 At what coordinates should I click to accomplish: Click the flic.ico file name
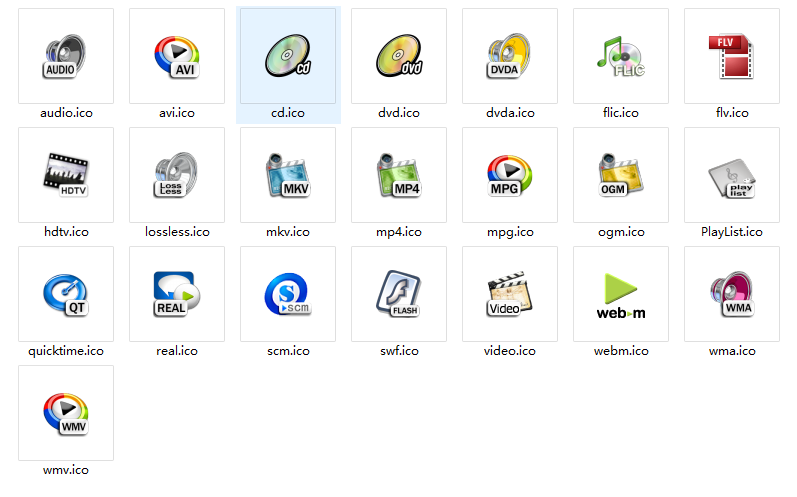(x=621, y=113)
